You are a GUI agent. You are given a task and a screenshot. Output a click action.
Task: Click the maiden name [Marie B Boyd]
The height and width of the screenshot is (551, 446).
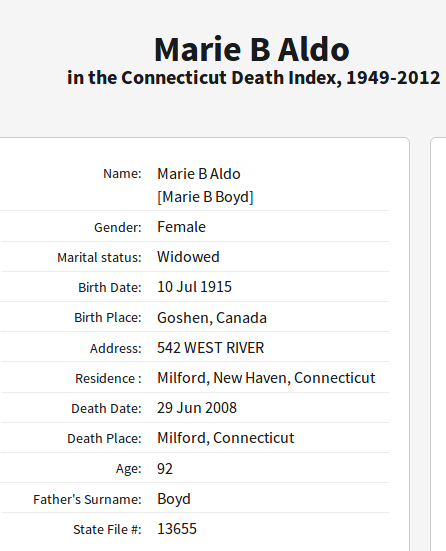[205, 197]
